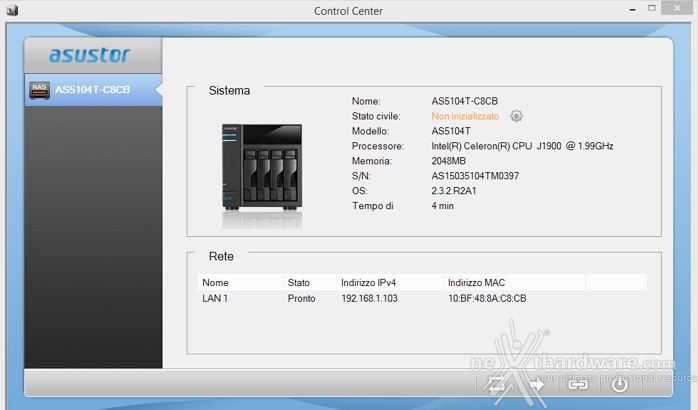
Task: Click the Control Center app icon in title bar
Action: click(x=12, y=10)
